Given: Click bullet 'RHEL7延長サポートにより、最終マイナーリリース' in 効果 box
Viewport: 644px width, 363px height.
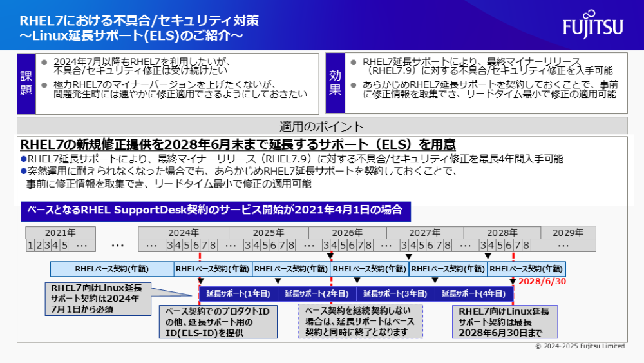Looking at the screenshot, I should coord(487,66).
